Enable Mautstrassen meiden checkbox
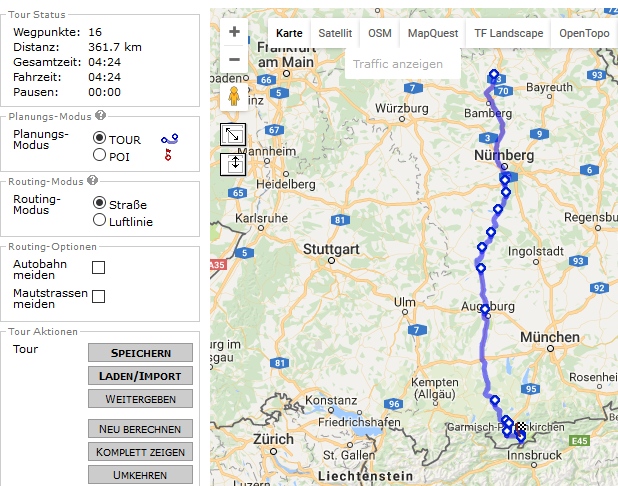Image resolution: width=618 pixels, height=486 pixels. click(x=98, y=296)
